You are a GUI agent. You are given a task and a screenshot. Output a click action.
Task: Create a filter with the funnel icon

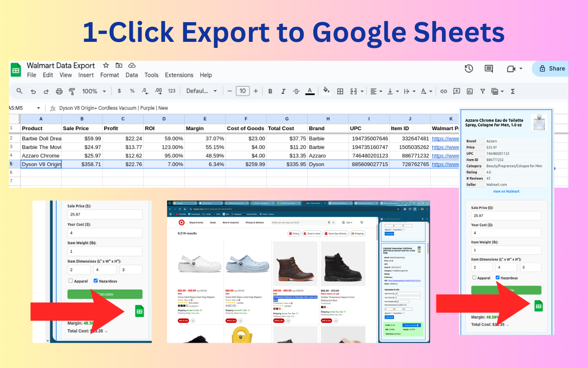click(x=482, y=91)
